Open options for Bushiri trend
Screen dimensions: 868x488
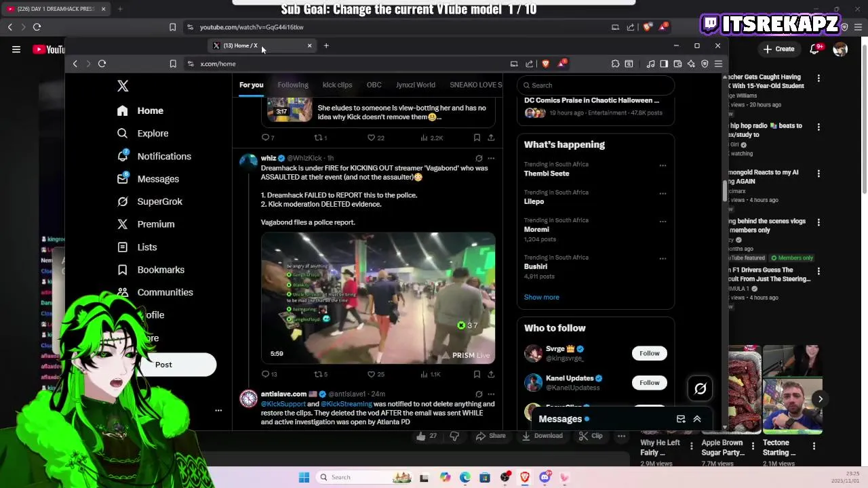click(x=663, y=258)
